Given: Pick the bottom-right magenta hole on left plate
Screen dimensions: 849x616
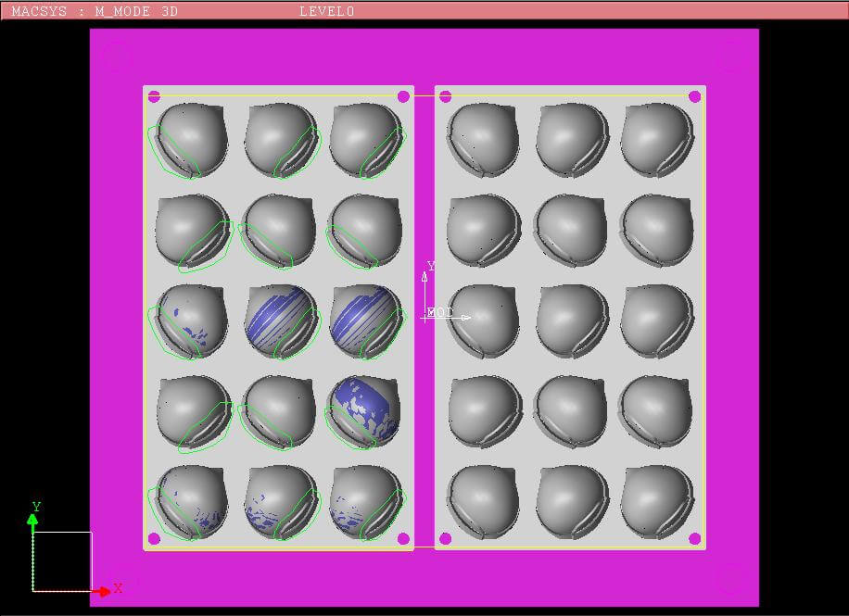Looking at the screenshot, I should [x=403, y=538].
